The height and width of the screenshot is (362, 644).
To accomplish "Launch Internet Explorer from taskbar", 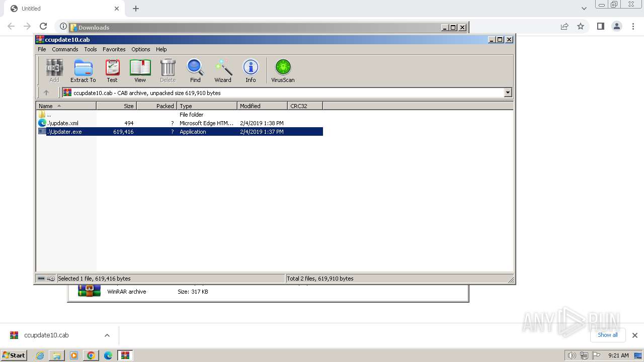I will (40, 355).
